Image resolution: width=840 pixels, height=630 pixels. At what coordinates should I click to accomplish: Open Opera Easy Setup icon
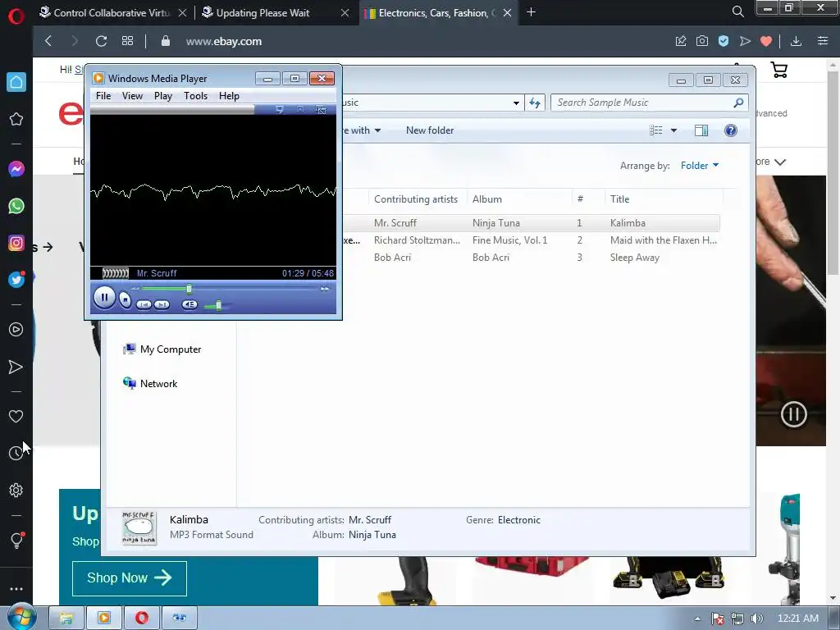click(823, 41)
